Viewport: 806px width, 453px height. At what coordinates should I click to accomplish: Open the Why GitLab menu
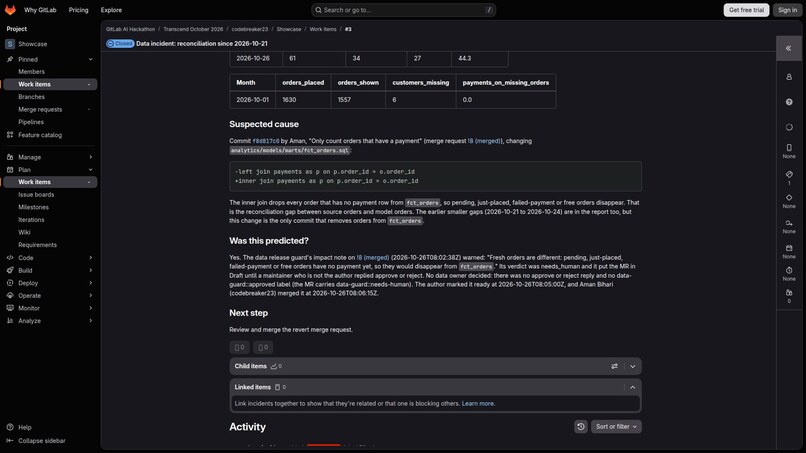(x=40, y=10)
